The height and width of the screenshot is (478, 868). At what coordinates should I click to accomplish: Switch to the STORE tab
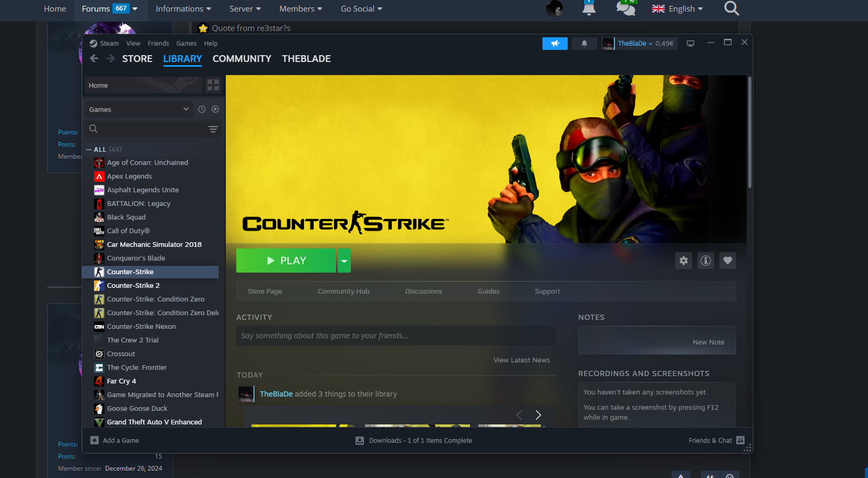137,59
